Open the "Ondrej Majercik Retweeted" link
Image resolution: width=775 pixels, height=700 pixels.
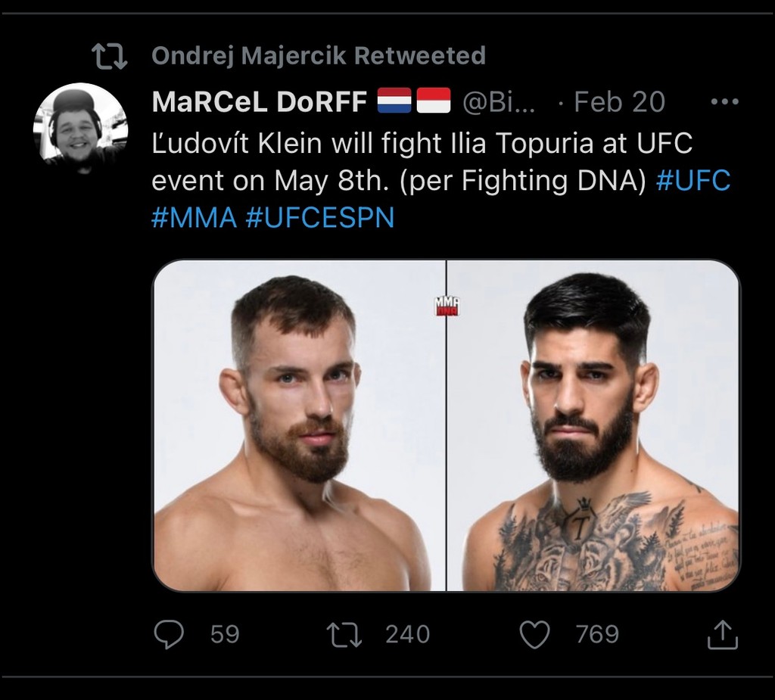click(318, 56)
